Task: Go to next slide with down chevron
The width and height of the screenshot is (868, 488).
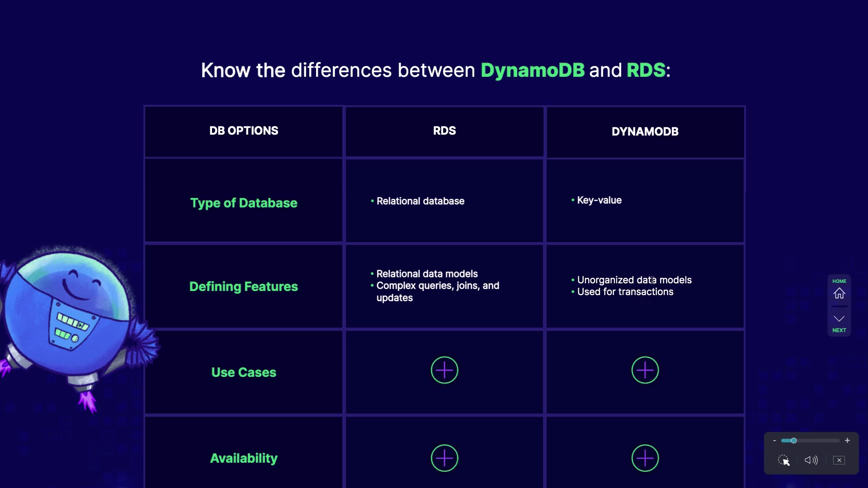Action: pos(839,319)
